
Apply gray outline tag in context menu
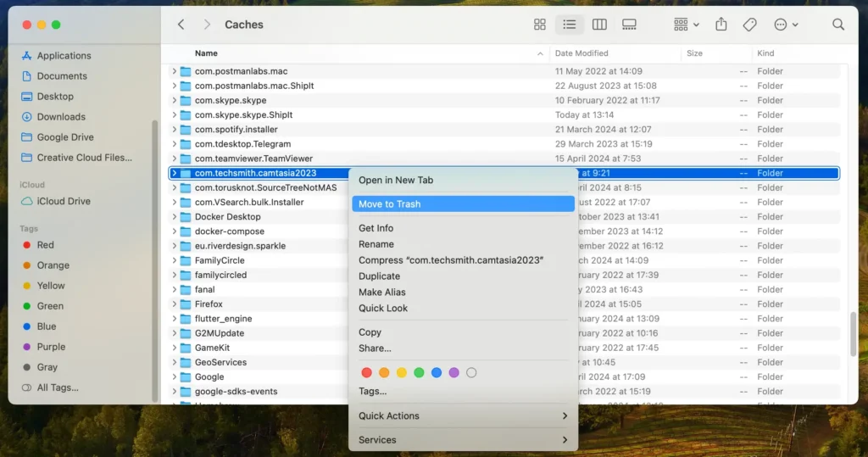[471, 373]
